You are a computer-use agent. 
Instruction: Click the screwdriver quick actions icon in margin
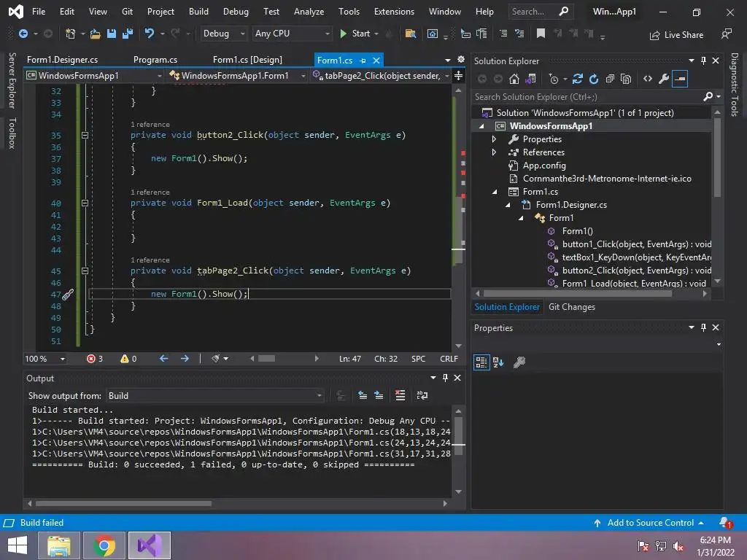tap(67, 295)
